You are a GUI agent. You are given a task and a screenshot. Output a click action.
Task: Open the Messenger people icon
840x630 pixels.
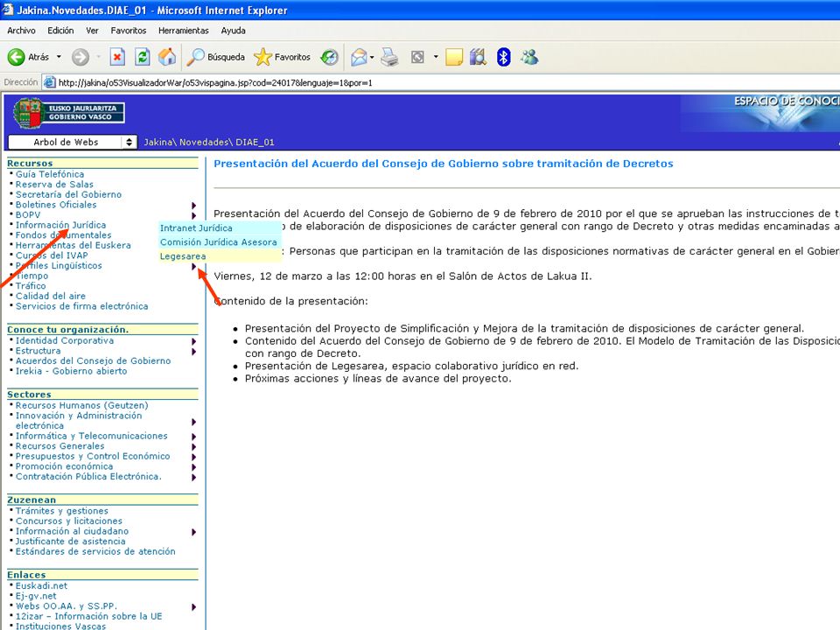click(x=529, y=57)
